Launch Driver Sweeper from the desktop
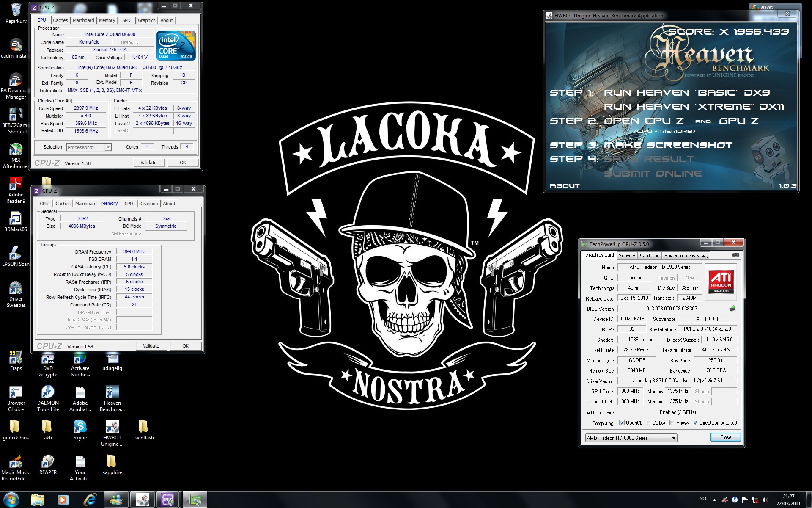The image size is (812, 508). 16,294
